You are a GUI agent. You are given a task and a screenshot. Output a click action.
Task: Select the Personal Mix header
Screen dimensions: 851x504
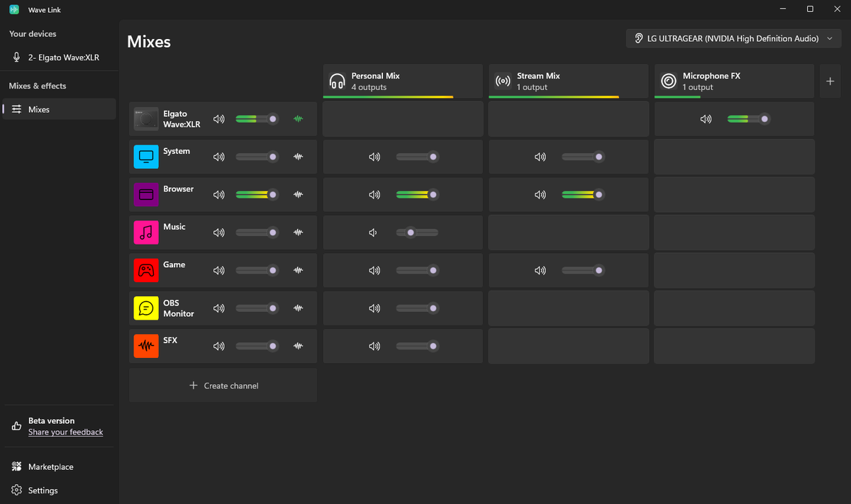click(x=403, y=82)
